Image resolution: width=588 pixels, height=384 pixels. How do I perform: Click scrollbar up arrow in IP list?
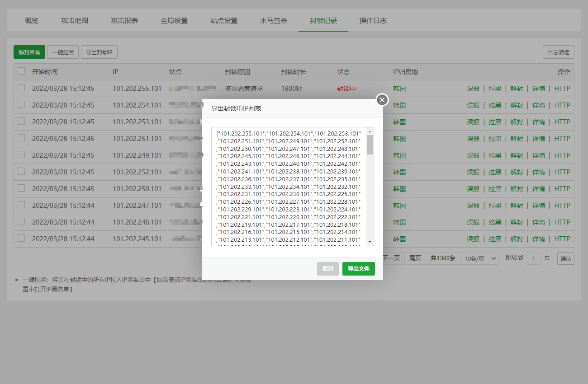370,131
